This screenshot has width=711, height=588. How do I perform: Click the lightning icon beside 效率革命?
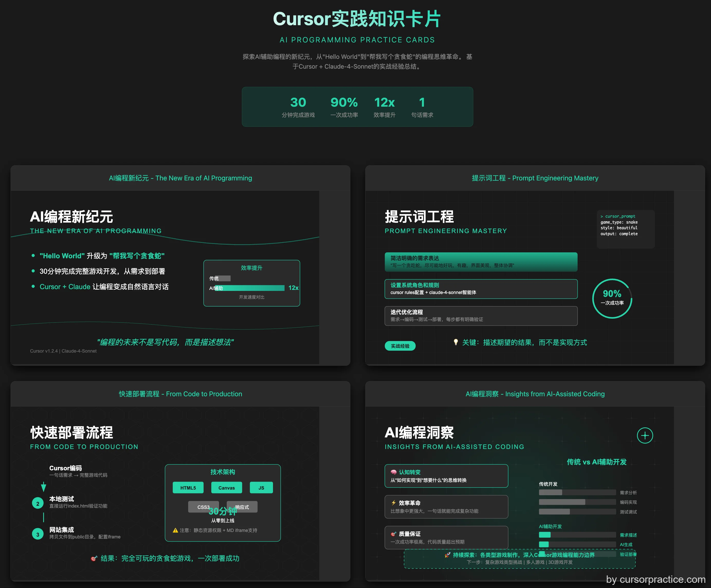[x=394, y=503]
